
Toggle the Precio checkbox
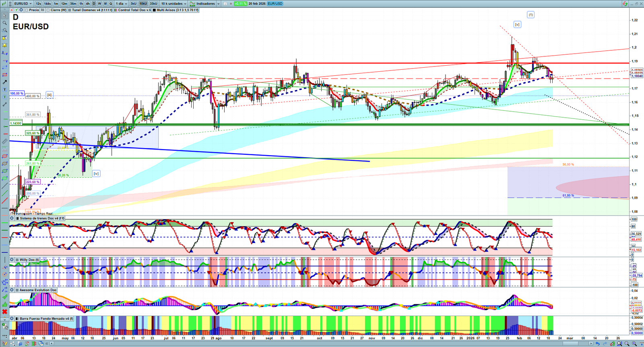(x=27, y=10)
